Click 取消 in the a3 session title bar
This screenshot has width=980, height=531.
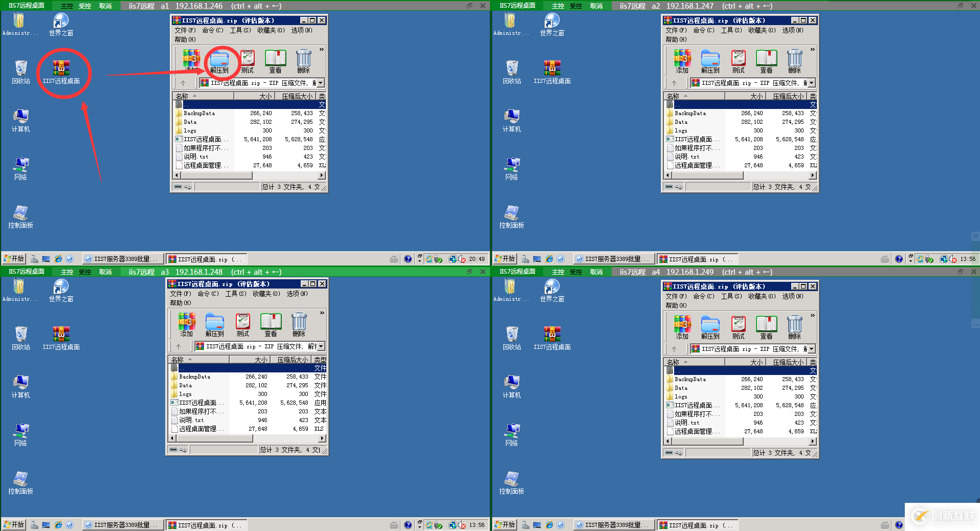[x=105, y=272]
